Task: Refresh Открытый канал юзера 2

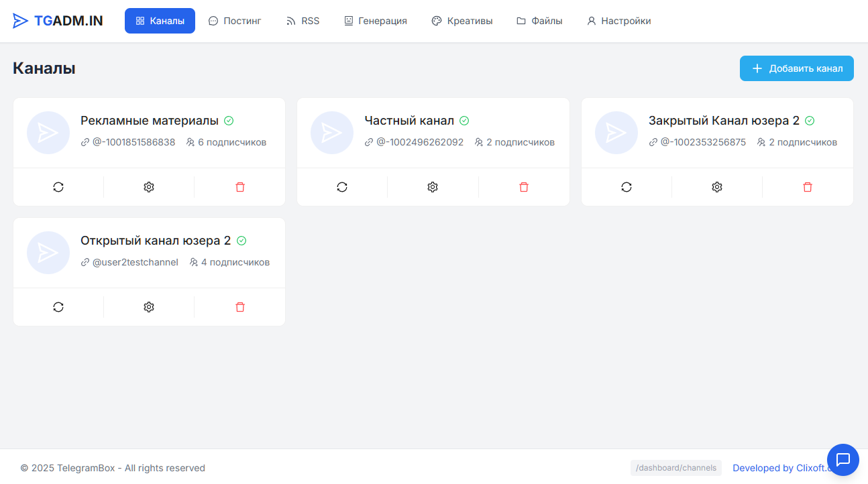Action: (58, 307)
